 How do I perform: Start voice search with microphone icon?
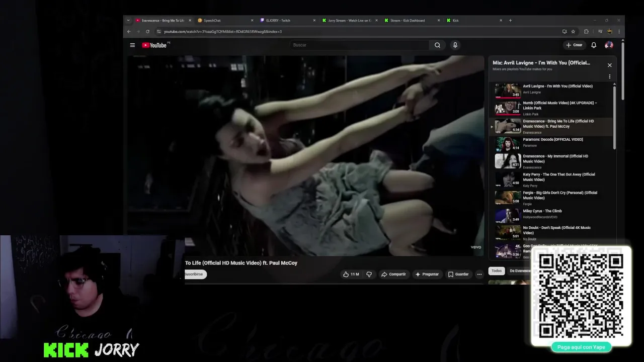pos(455,45)
